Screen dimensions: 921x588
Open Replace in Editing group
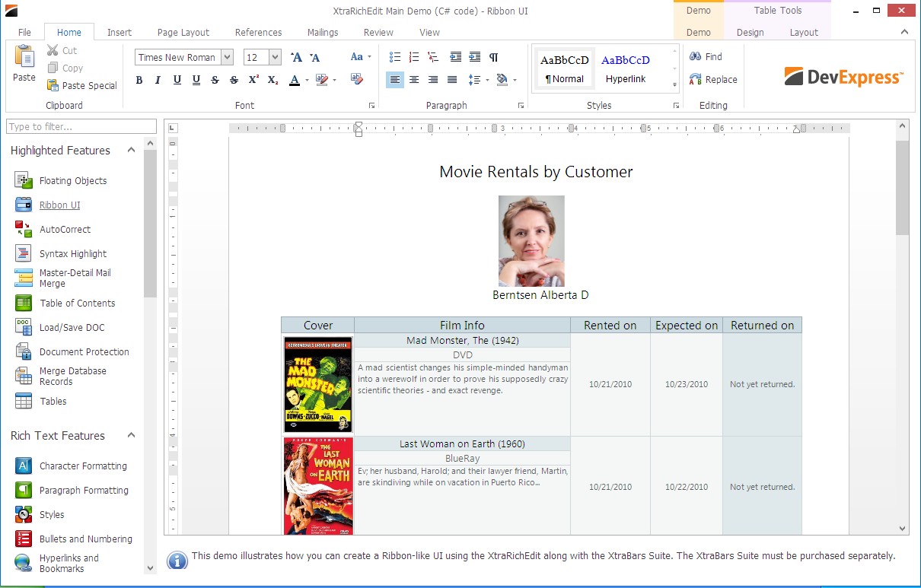pyautogui.click(x=713, y=80)
